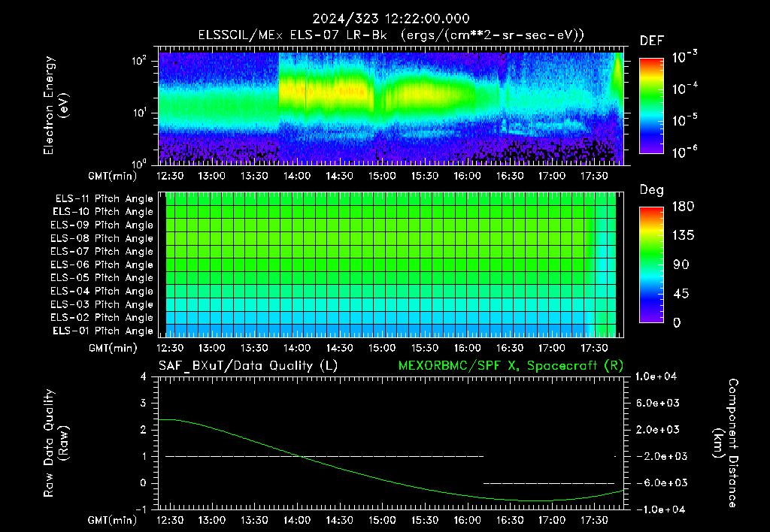Click the ELSSCIL/MEx ELS-07 LR-Bk spectrogram title

pos(391,35)
